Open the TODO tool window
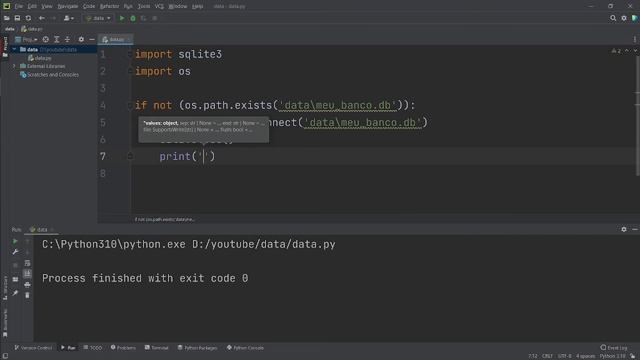This screenshot has width=640, height=360. [93, 348]
